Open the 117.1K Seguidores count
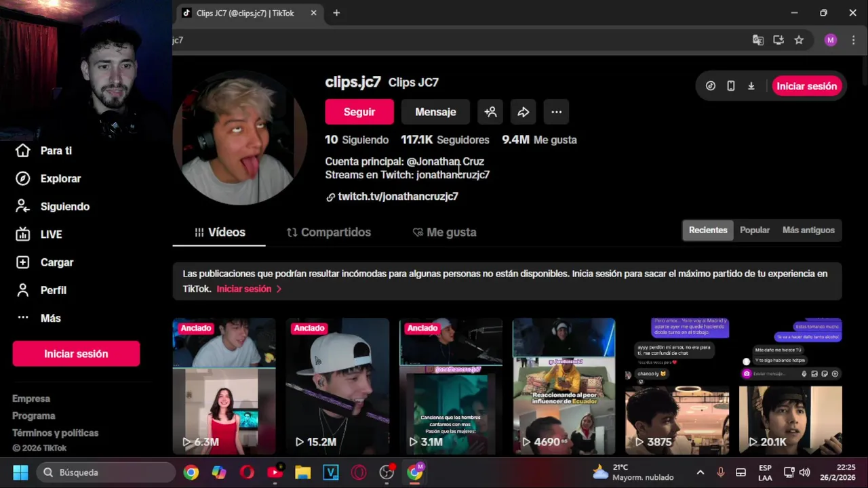The height and width of the screenshot is (488, 868). click(x=445, y=140)
